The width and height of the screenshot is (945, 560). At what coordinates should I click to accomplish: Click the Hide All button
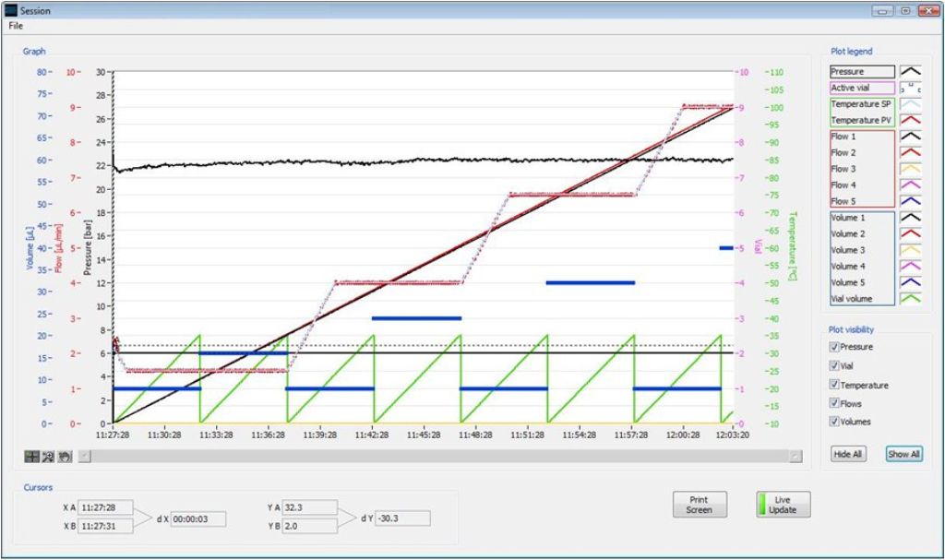[847, 454]
